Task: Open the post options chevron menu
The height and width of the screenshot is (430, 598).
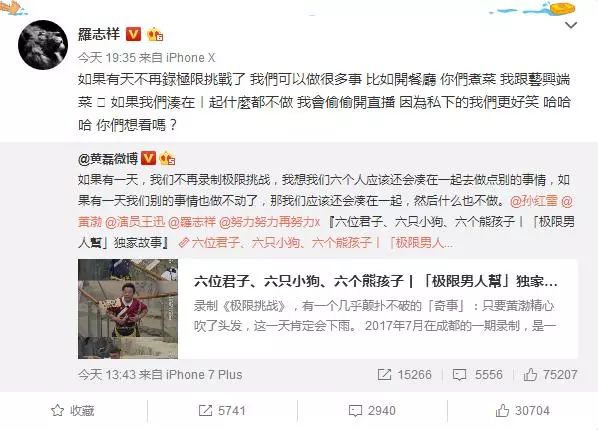Action: [x=571, y=26]
